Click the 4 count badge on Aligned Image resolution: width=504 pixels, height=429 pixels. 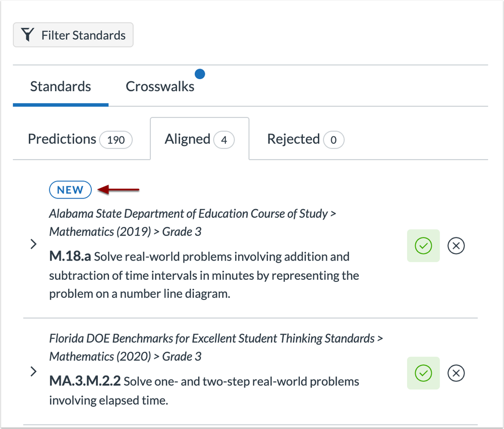coord(224,140)
